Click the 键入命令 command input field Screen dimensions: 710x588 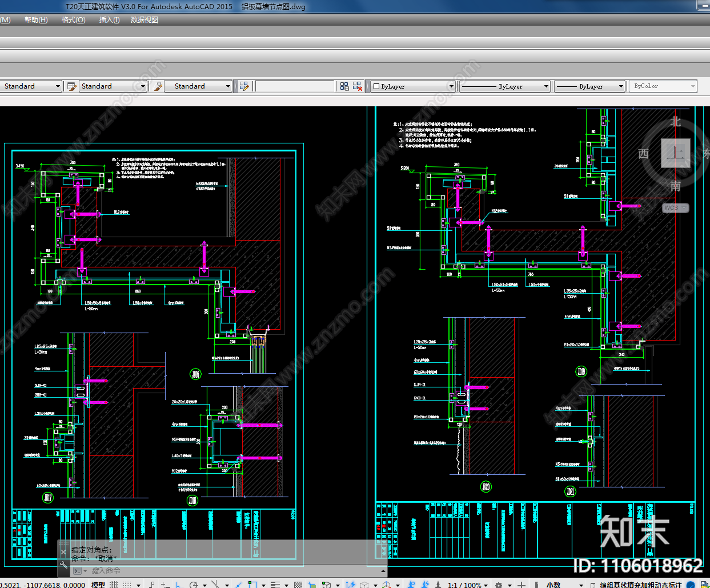click(234, 571)
